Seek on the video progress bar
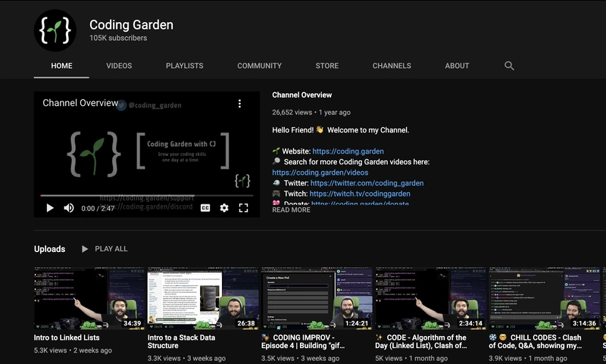The width and height of the screenshot is (606, 364). point(146,196)
